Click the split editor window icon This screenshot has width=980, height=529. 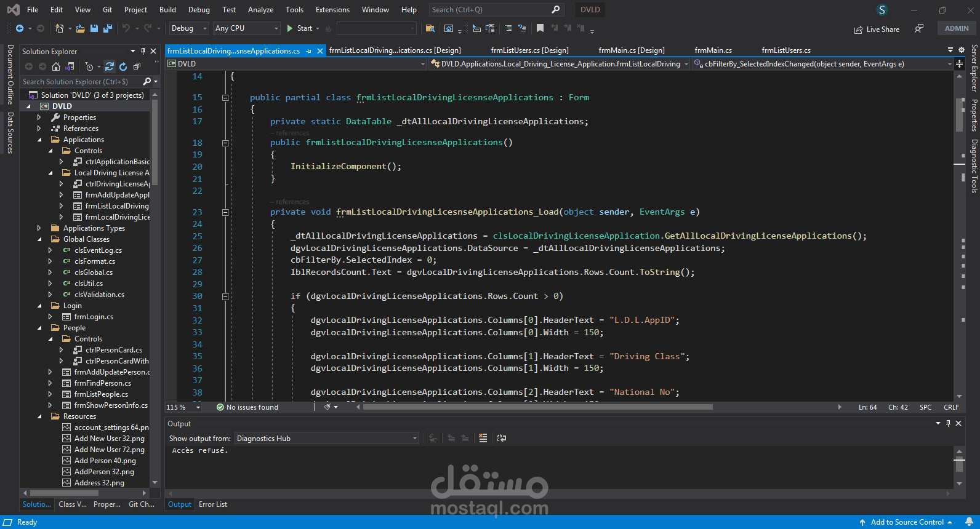point(959,63)
